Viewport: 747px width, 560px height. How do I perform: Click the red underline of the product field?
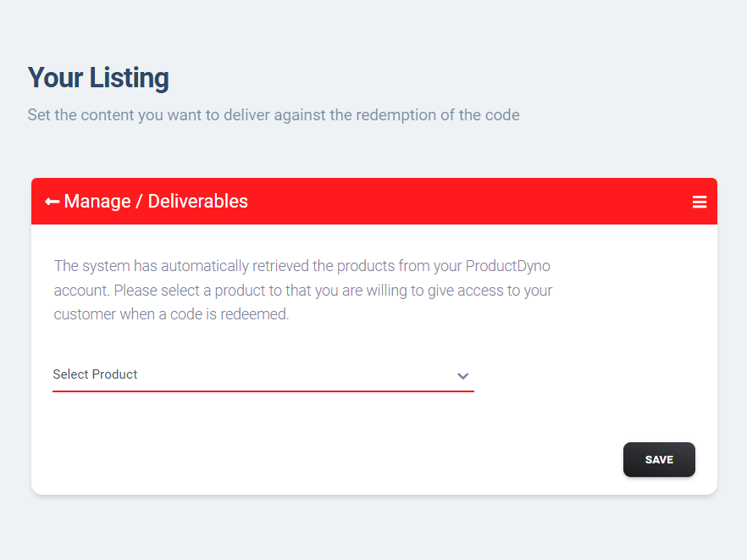(263, 391)
